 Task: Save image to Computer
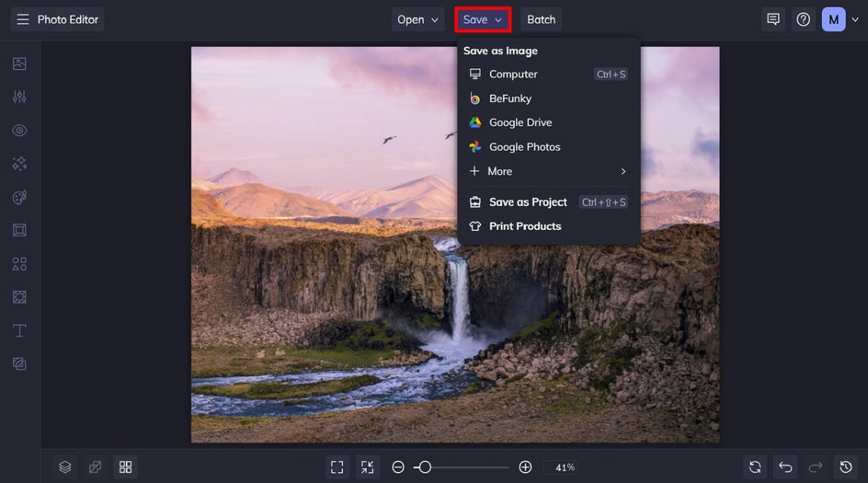(548, 75)
